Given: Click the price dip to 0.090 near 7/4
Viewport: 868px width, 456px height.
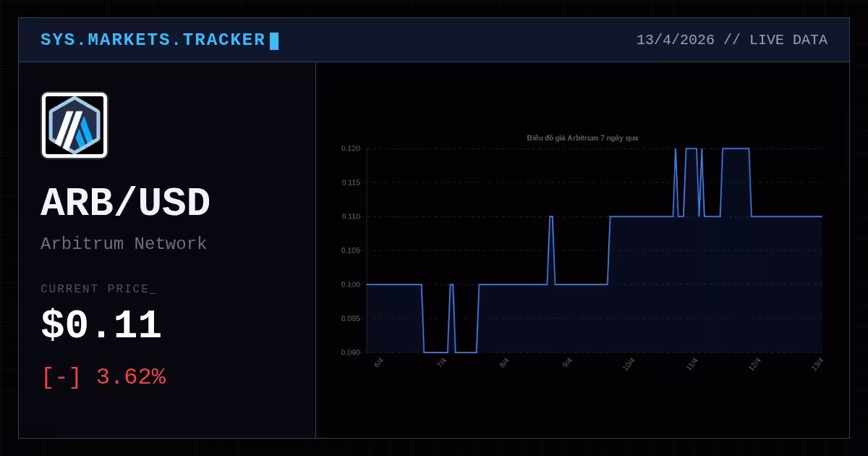Looking at the screenshot, I should pyautogui.click(x=435, y=352).
